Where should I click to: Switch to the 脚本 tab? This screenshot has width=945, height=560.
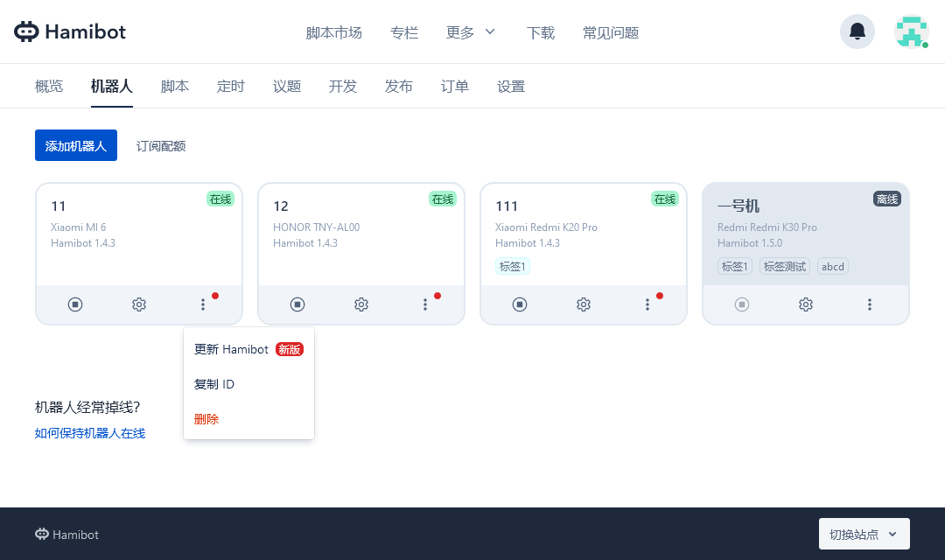coord(175,86)
